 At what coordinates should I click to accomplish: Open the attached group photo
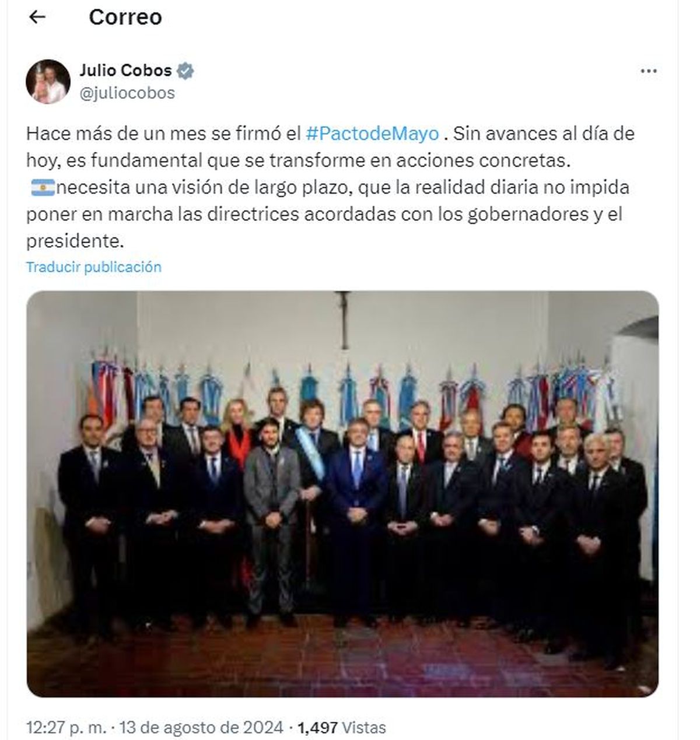pyautogui.click(x=342, y=494)
